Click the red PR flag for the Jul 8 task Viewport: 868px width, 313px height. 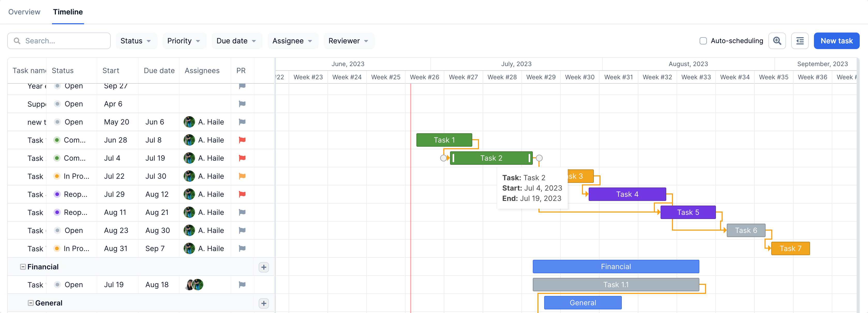[x=242, y=140]
